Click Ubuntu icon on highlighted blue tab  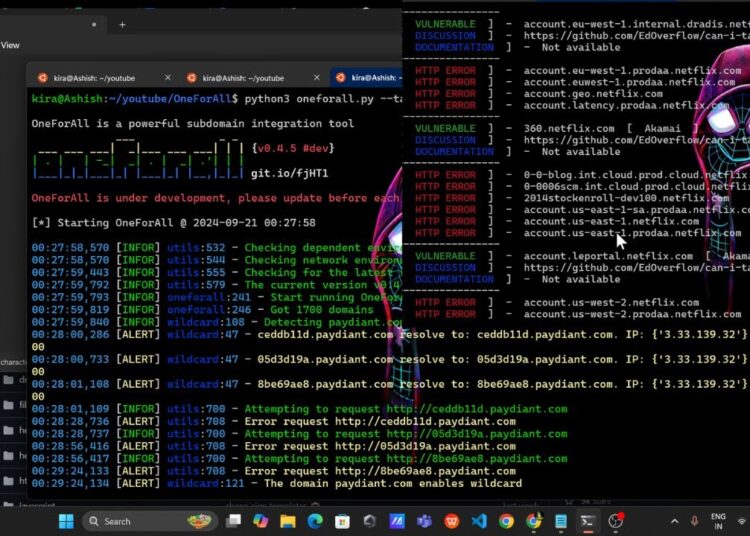[x=341, y=77]
